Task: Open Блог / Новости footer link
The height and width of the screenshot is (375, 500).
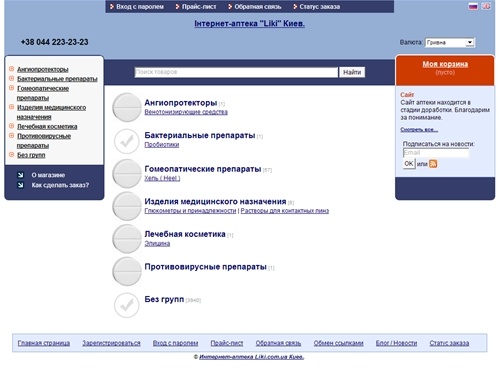Action: 396,343
